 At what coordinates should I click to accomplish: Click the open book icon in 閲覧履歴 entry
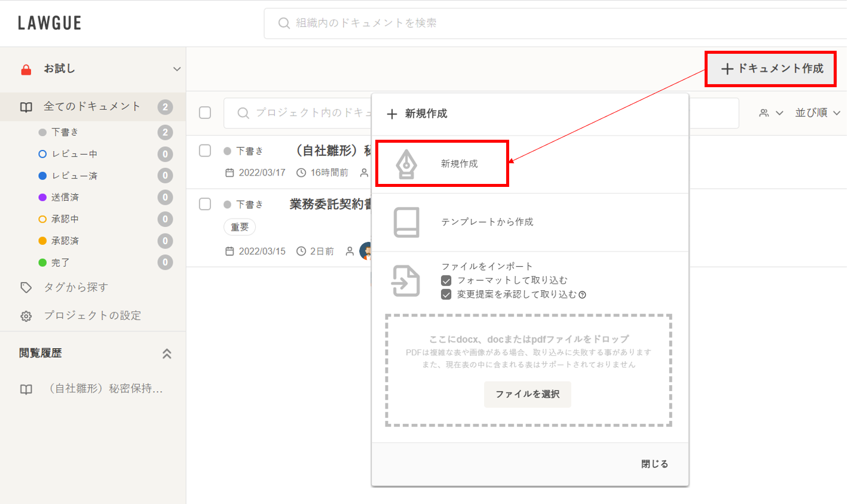[x=26, y=389]
